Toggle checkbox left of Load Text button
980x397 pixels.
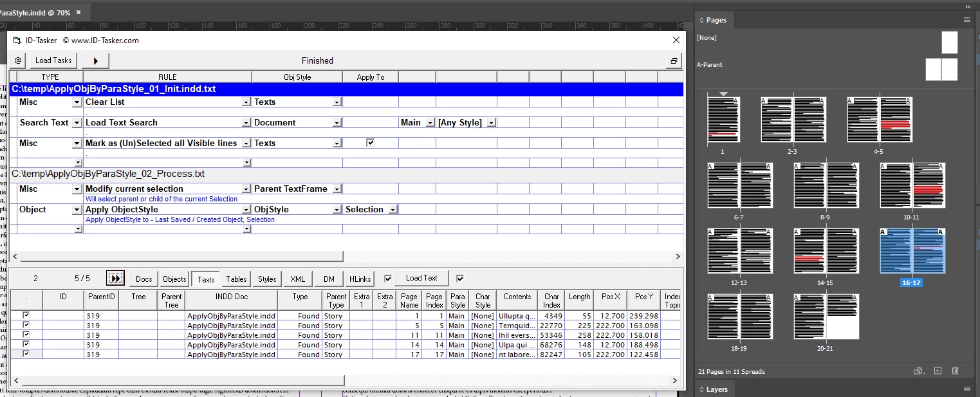point(387,279)
